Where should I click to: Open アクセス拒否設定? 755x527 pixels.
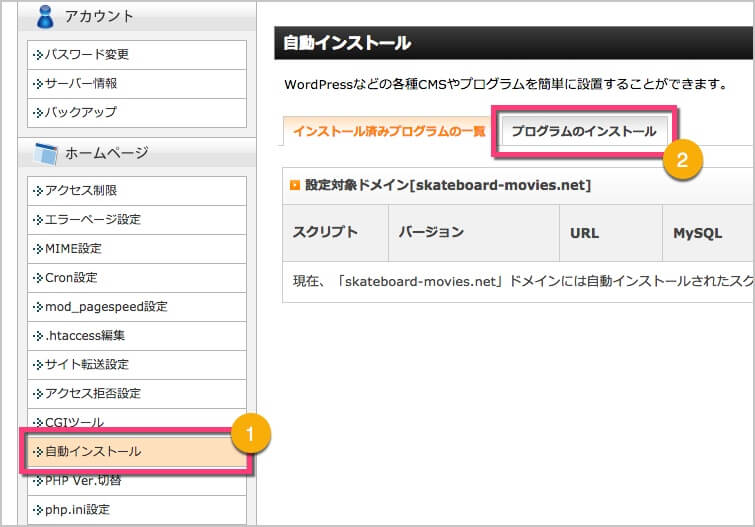[137, 394]
